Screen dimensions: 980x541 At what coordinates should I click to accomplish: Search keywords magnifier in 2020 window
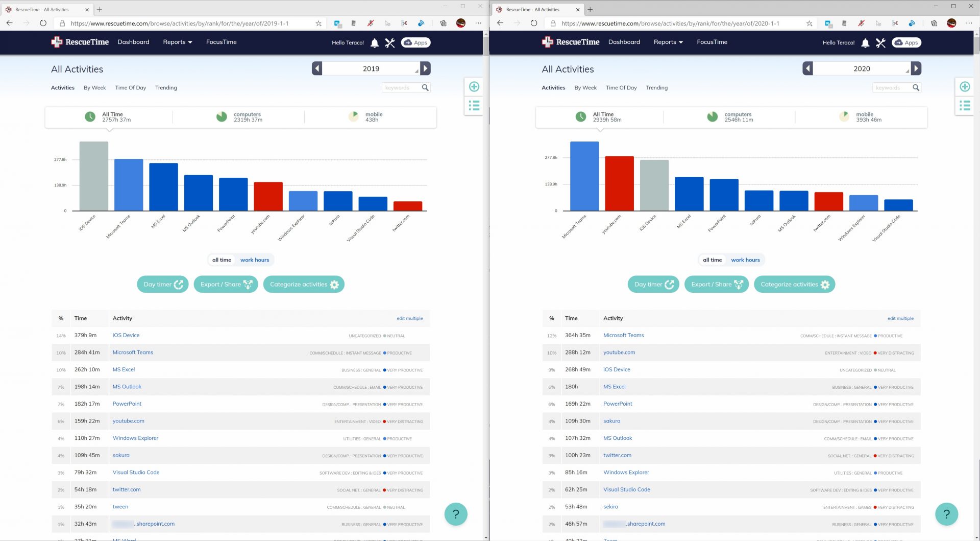click(916, 88)
